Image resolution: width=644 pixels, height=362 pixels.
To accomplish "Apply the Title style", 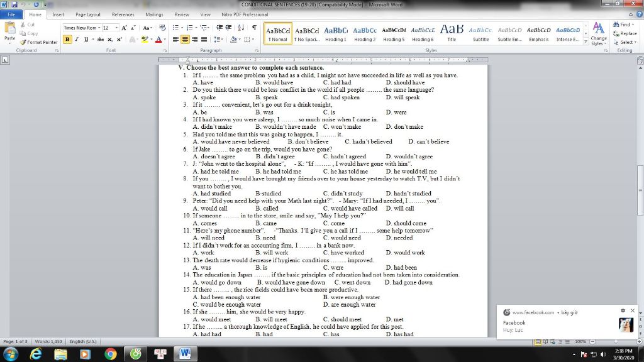I will (452, 34).
